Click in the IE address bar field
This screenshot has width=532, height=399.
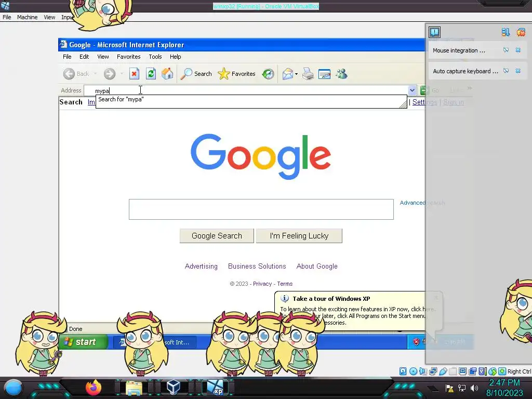click(246, 90)
